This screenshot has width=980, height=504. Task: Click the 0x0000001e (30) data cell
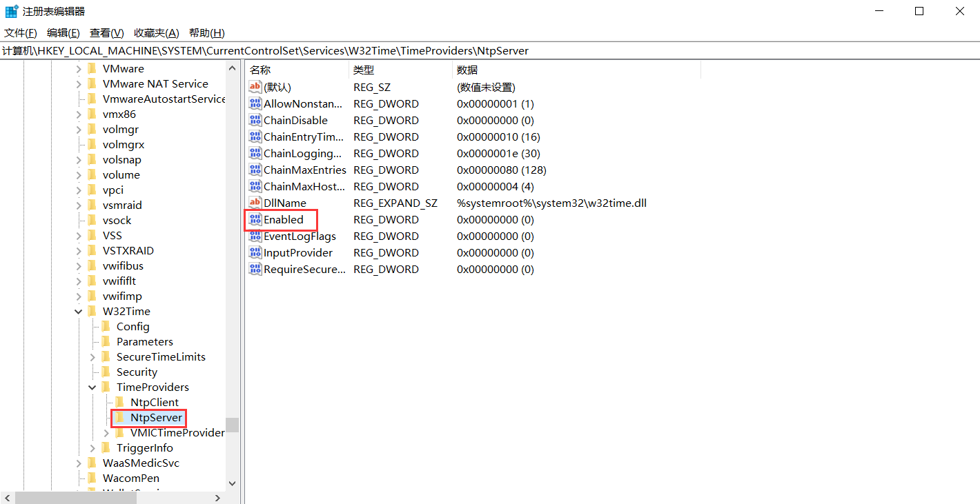click(498, 154)
